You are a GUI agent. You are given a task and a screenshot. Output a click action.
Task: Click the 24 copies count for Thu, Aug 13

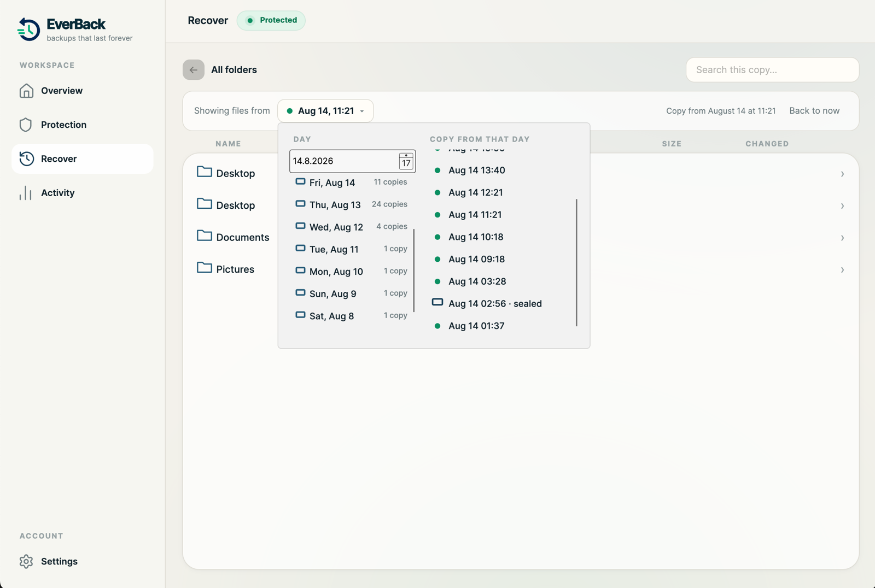click(x=389, y=204)
